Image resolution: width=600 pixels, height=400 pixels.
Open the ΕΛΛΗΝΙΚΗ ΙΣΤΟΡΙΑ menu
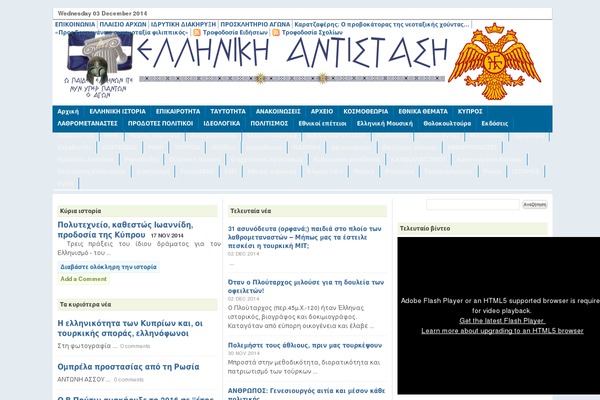pos(117,111)
